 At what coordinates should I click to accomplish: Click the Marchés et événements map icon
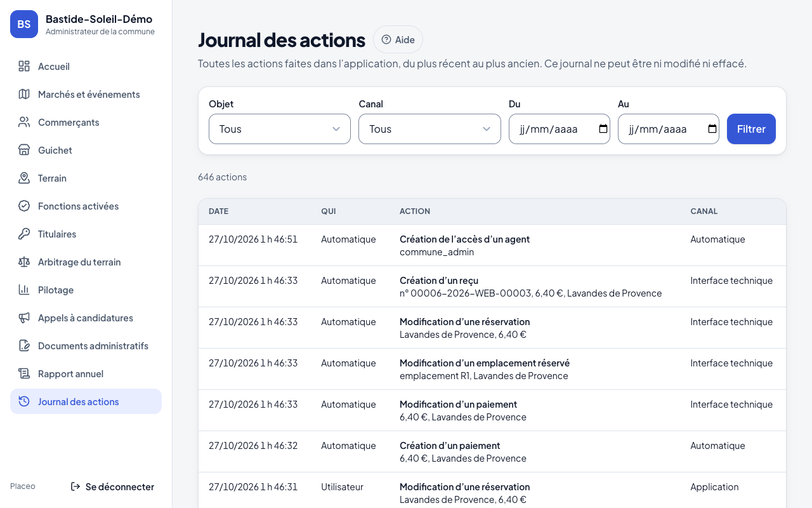pyautogui.click(x=24, y=94)
